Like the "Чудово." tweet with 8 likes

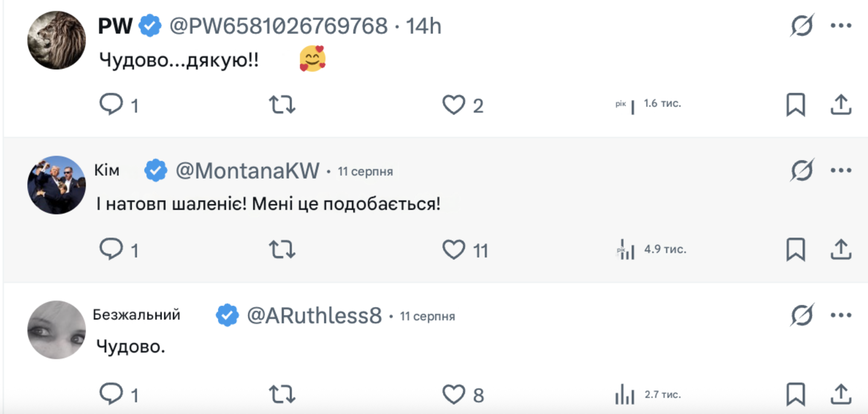[454, 394]
